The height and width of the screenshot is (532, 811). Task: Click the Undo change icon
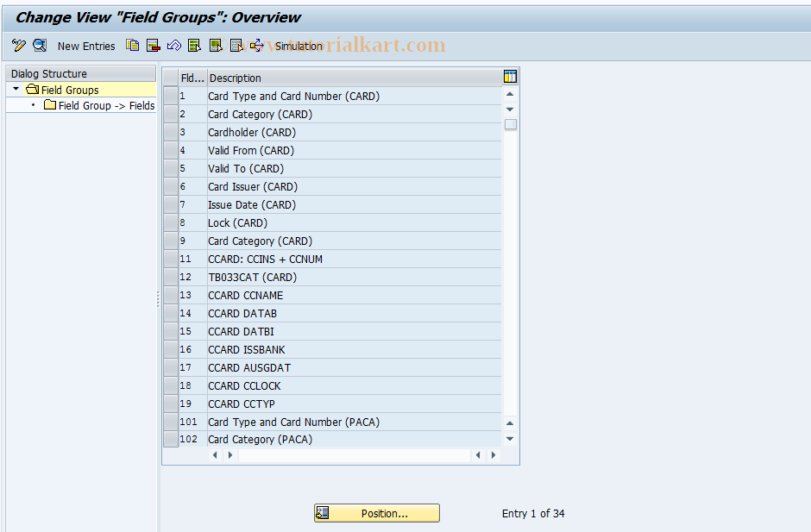point(173,46)
